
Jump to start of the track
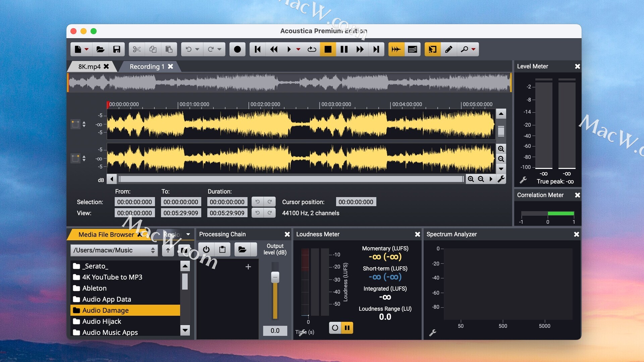[x=258, y=50]
